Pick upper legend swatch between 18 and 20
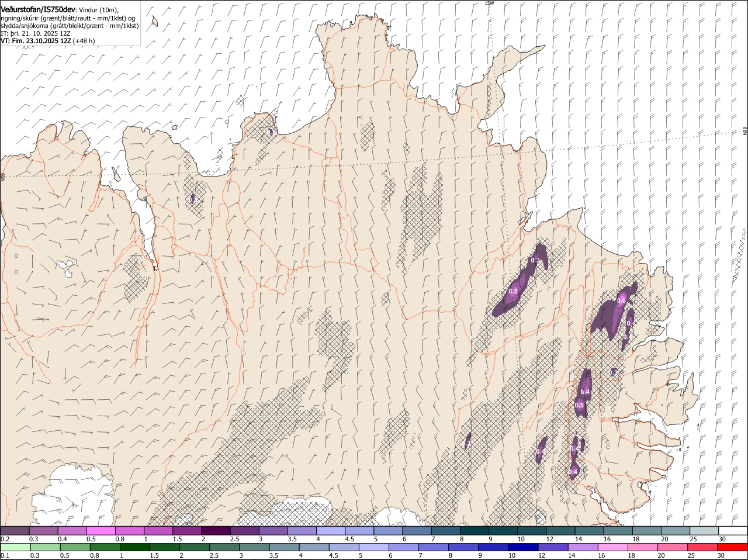Image resolution: width=748 pixels, height=560 pixels. pos(646,531)
